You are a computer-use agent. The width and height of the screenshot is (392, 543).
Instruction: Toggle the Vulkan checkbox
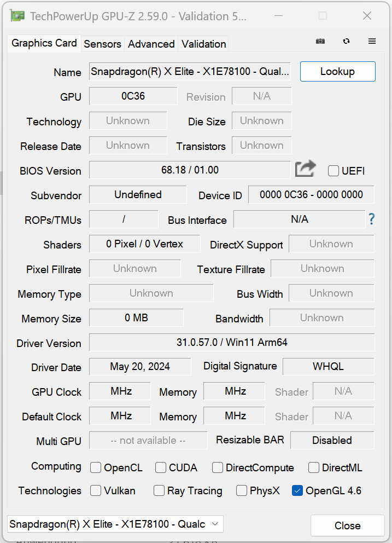pos(96,490)
